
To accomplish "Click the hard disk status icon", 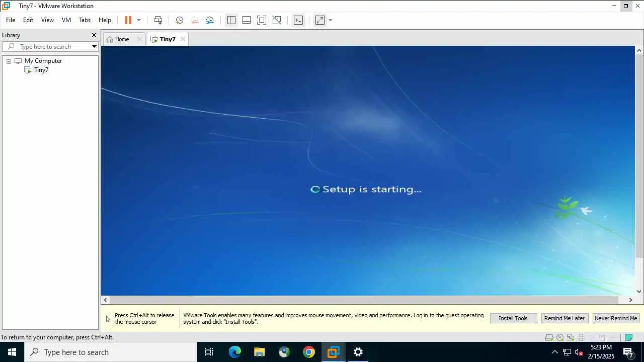I will coord(549,337).
